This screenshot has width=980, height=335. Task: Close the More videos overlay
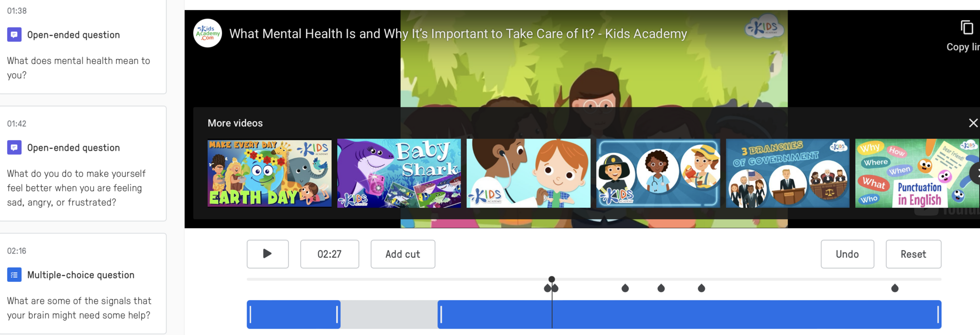click(973, 123)
